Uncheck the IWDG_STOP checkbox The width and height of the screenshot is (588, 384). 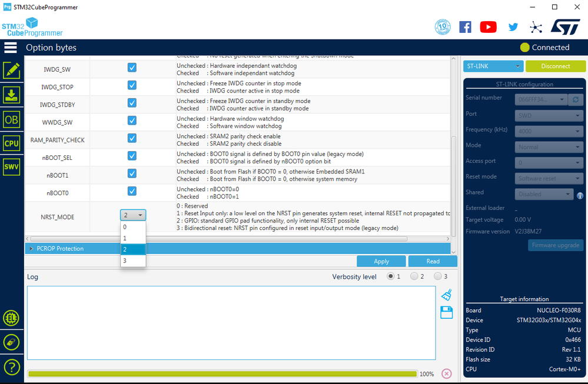[x=132, y=85]
